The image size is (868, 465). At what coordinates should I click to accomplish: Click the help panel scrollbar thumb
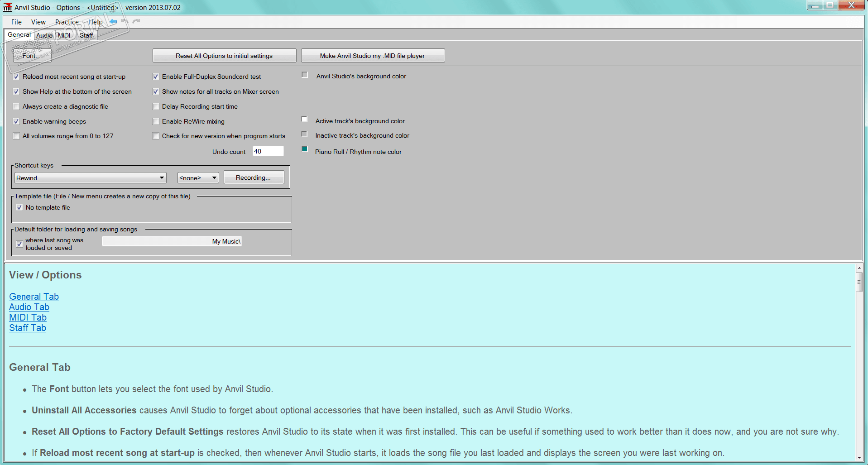(859, 282)
